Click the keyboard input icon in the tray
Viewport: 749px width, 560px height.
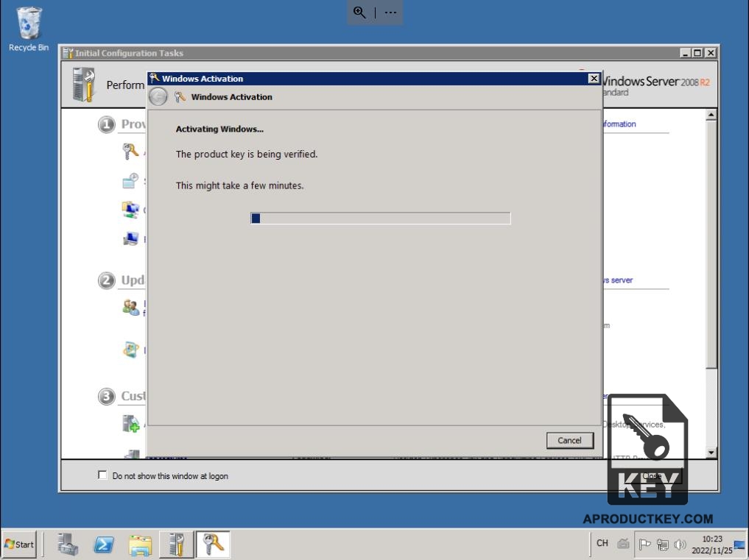(x=623, y=543)
